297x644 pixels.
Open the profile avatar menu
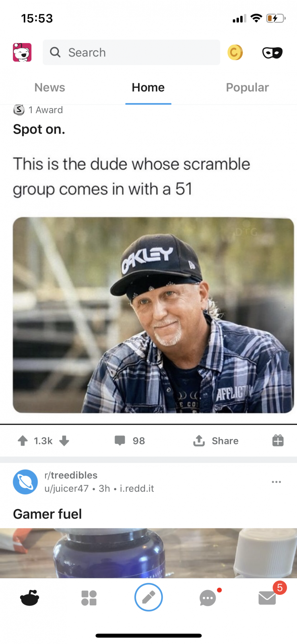[22, 52]
